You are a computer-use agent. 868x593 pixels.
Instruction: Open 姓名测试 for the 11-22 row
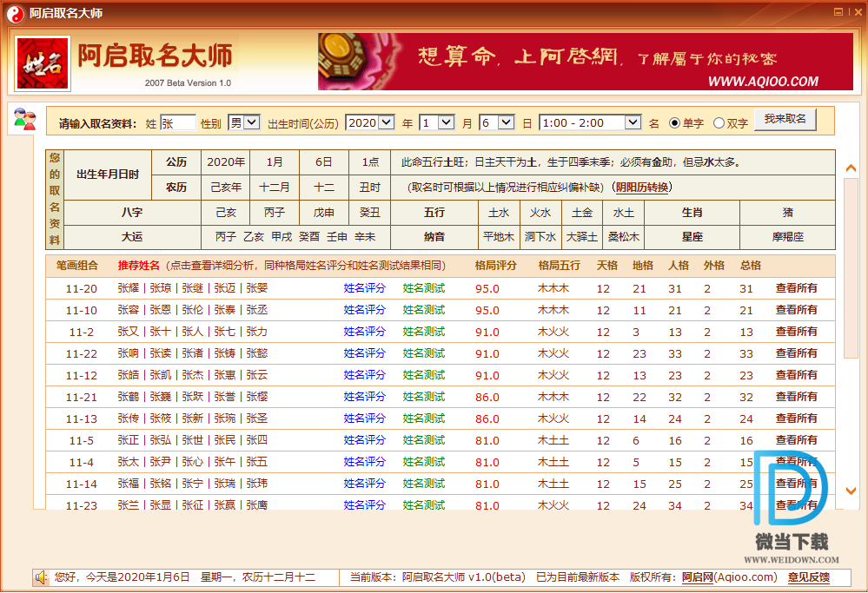point(423,353)
